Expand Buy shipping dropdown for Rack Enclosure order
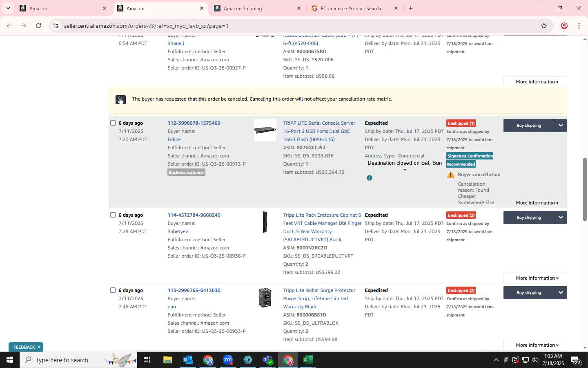588x368 pixels. 561,218
